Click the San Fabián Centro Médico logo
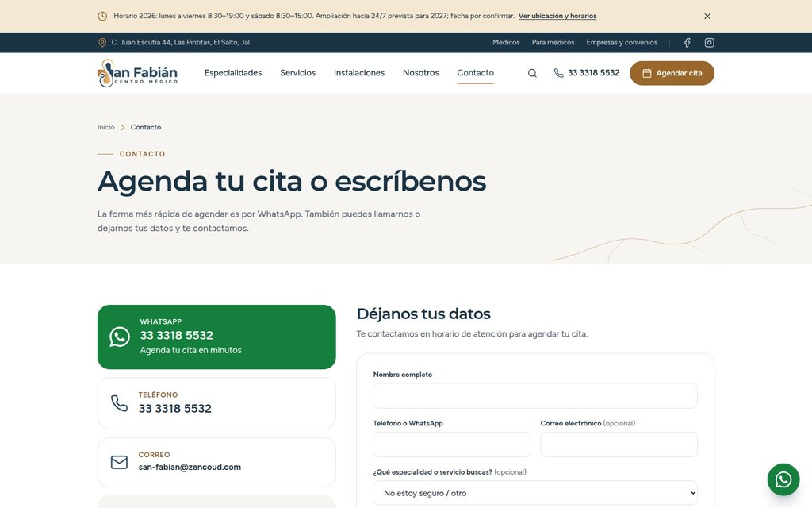Image resolution: width=812 pixels, height=508 pixels. (x=137, y=73)
